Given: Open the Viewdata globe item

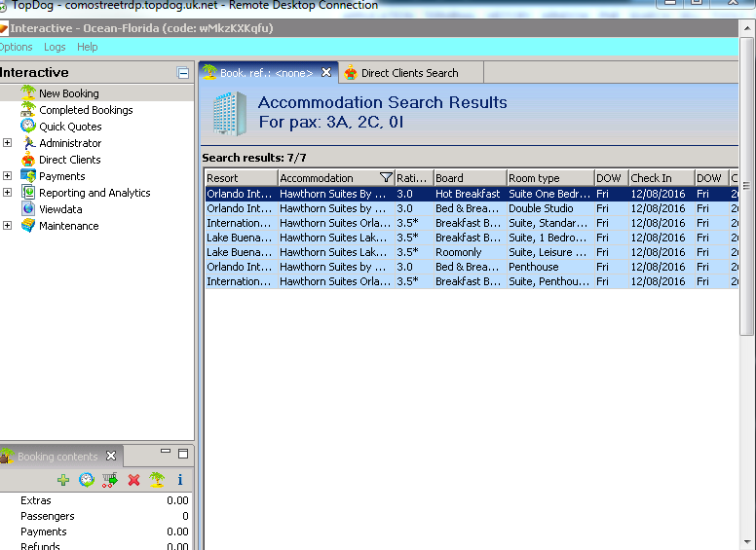Looking at the screenshot, I should (x=59, y=209).
